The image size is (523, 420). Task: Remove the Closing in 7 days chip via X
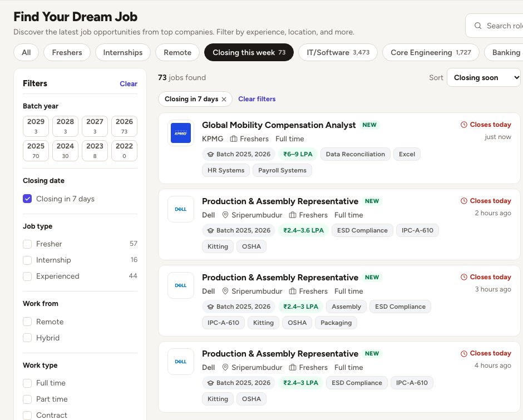[224, 99]
